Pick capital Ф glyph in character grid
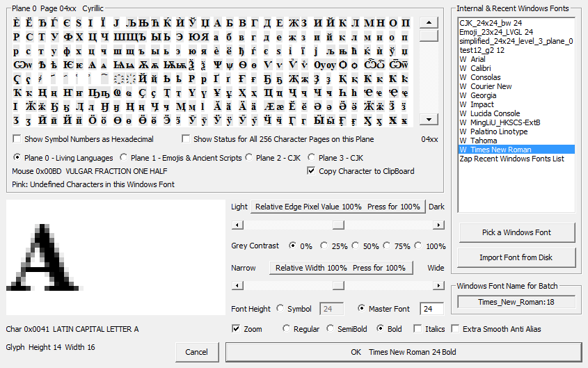 coord(68,37)
